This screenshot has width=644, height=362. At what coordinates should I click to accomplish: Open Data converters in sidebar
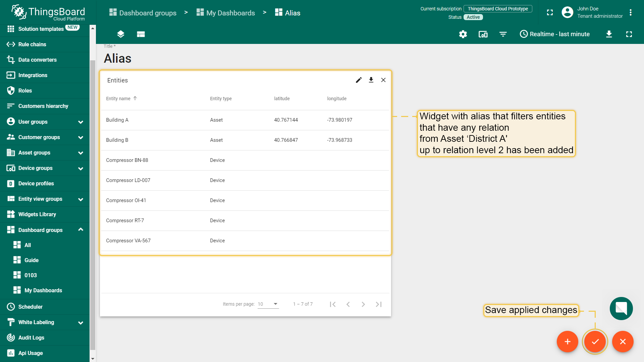(x=45, y=60)
